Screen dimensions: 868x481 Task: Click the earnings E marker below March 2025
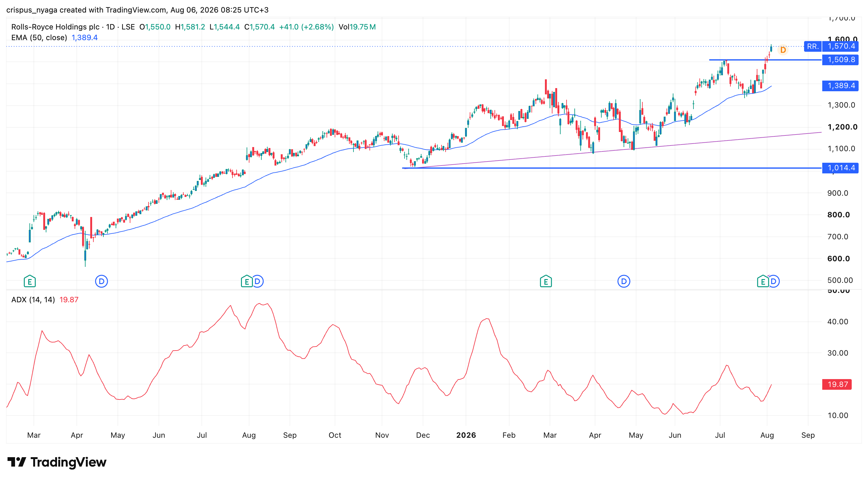(30, 281)
